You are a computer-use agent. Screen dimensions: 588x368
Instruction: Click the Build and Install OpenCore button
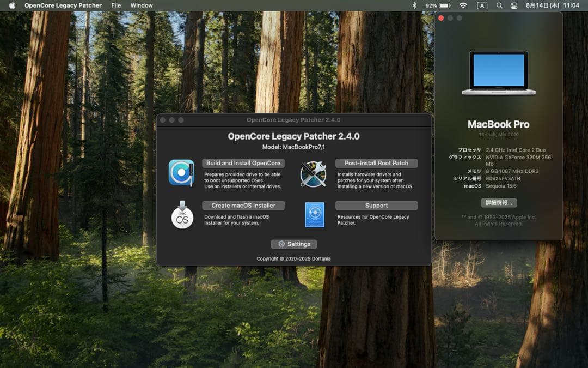243,163
